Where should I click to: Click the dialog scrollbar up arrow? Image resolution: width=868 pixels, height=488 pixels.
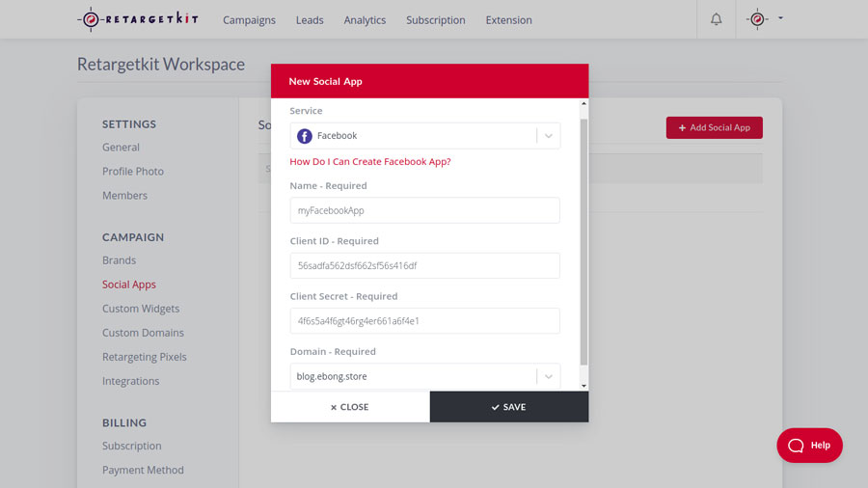pos(583,103)
